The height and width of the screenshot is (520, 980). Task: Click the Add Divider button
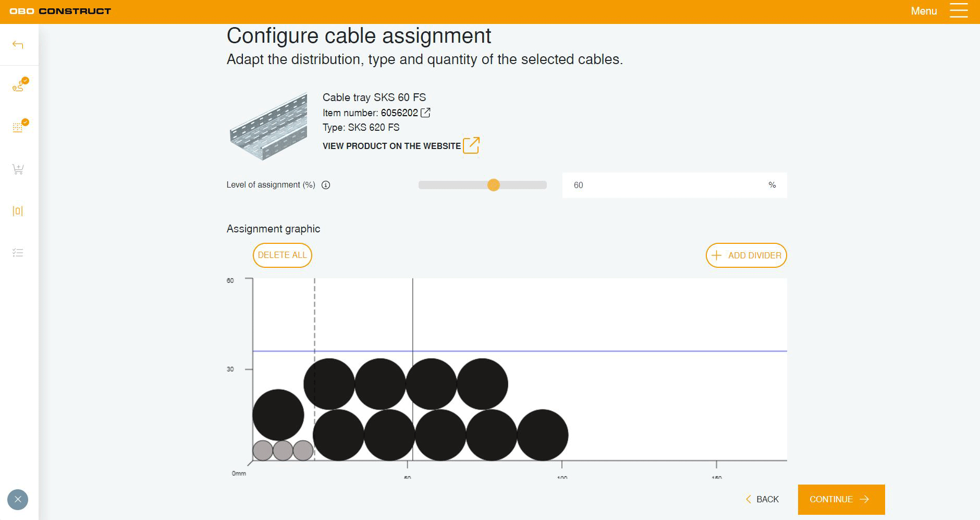click(746, 255)
